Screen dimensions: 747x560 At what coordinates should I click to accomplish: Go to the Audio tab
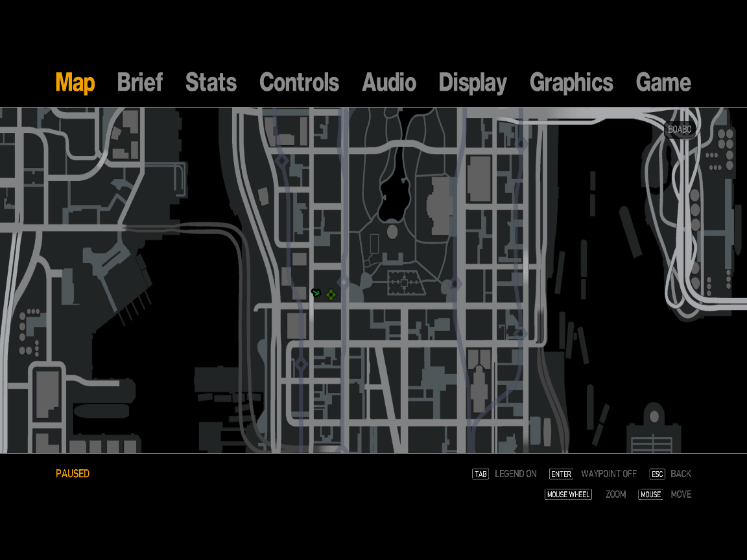(x=389, y=82)
